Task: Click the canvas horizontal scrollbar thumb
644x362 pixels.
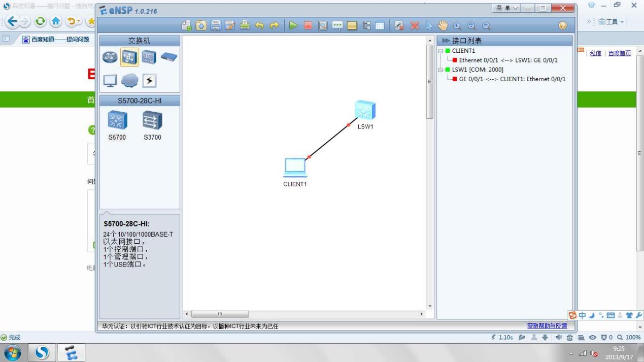Action: [x=220, y=314]
